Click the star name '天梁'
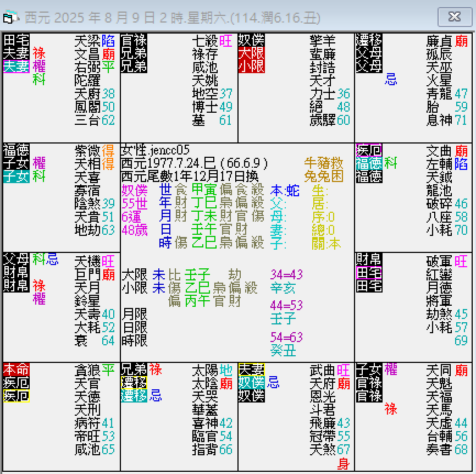Viewport: 476px width, 474px height. 87,41
